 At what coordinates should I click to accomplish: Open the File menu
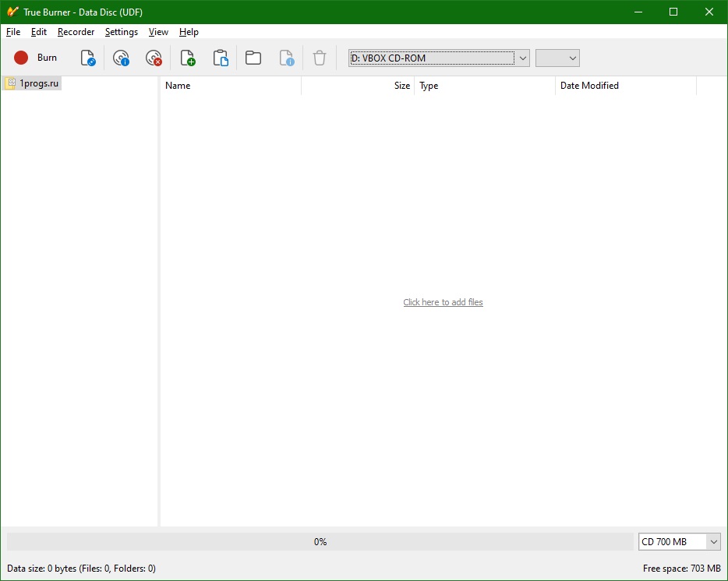[x=13, y=32]
